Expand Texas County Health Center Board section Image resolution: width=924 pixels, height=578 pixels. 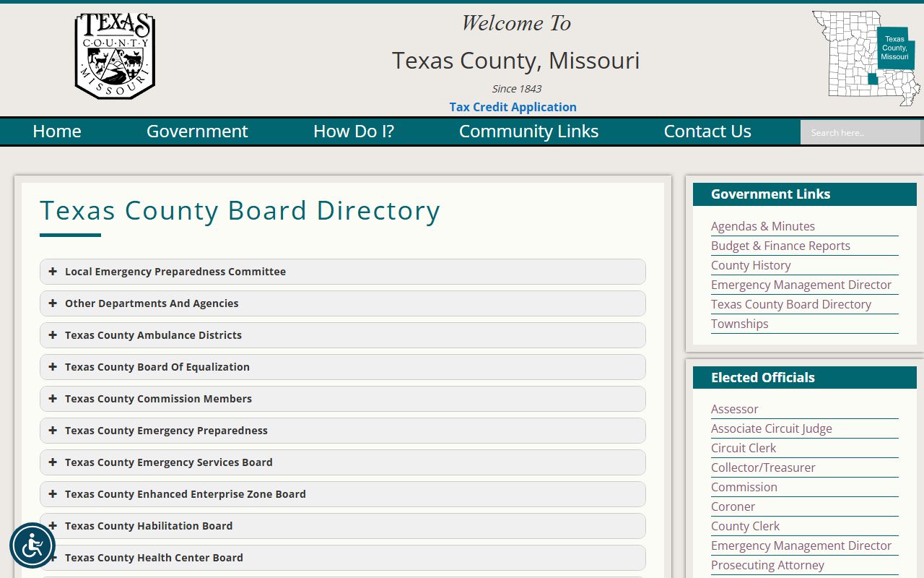coord(343,558)
